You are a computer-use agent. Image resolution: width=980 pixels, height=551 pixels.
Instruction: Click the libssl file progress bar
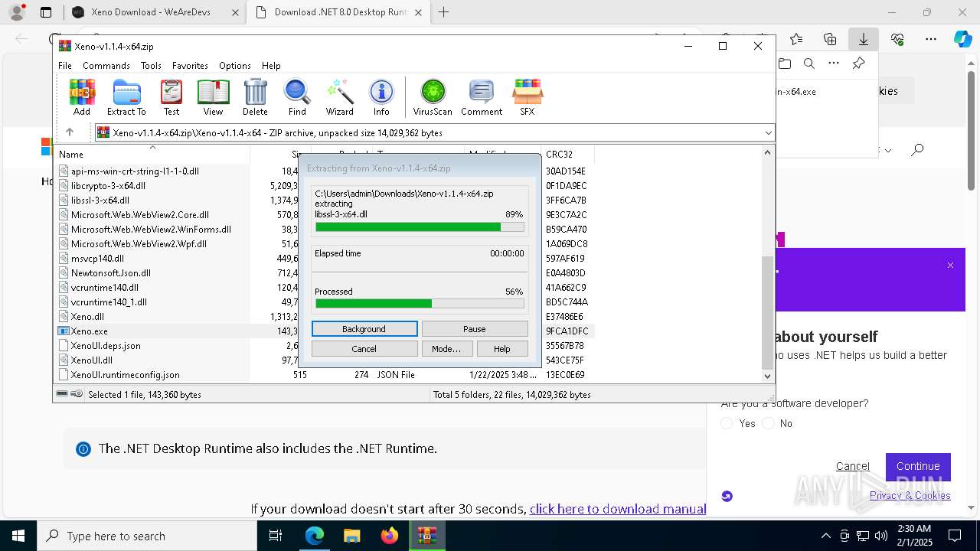click(x=420, y=227)
